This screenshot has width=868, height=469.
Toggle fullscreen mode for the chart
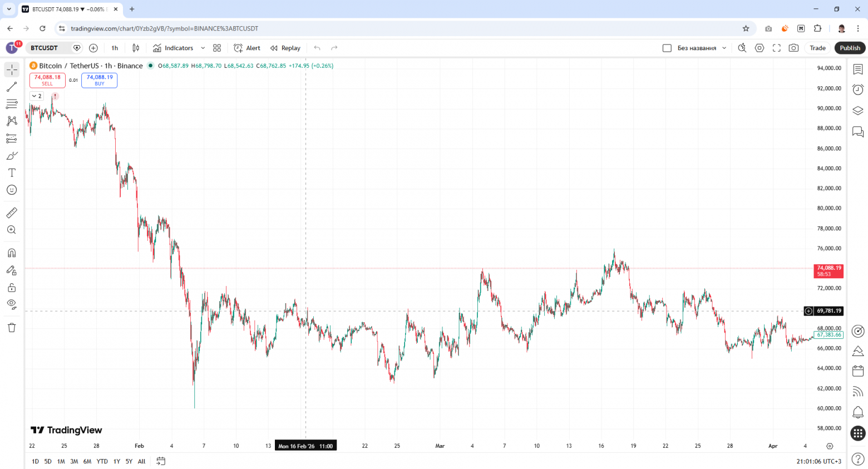coord(777,48)
